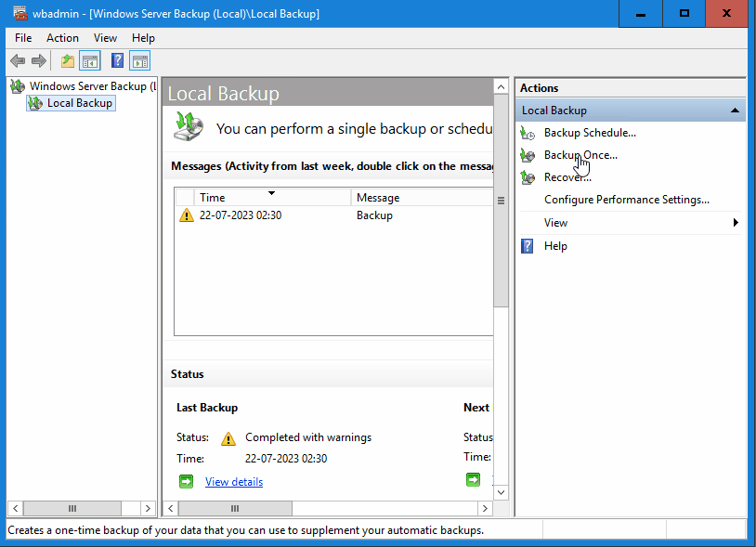Click green arrow icon beside View details
Image resolution: width=756 pixels, height=547 pixels.
click(186, 481)
